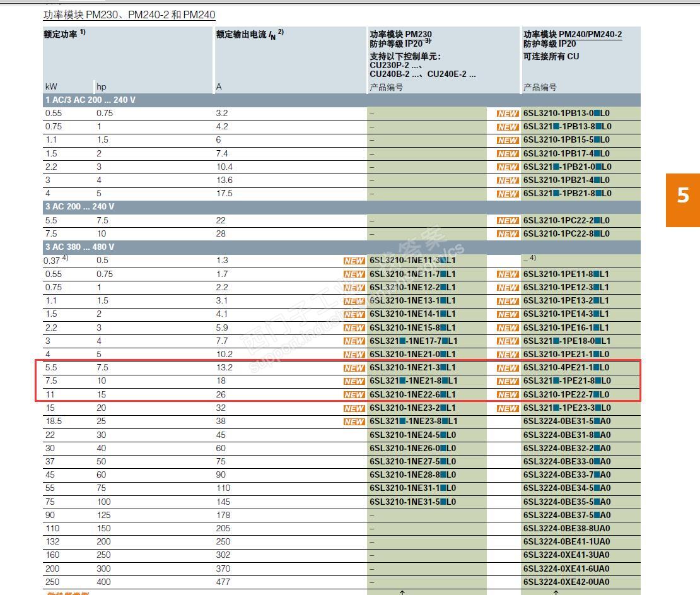This screenshot has height=595, width=700.
Task: Select product number 6SL3210-1PE22-7 L0
Action: click(x=566, y=394)
